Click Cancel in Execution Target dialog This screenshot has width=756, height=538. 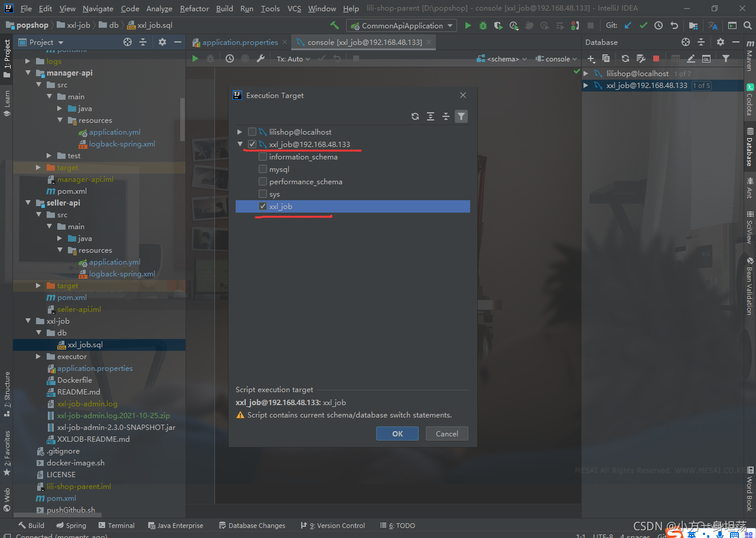[x=447, y=433]
